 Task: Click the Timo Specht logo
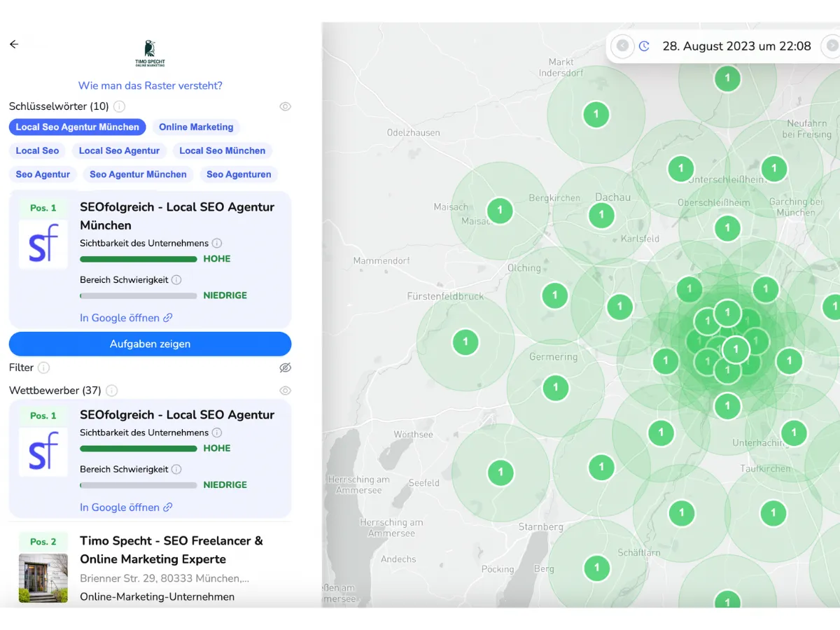(x=150, y=54)
